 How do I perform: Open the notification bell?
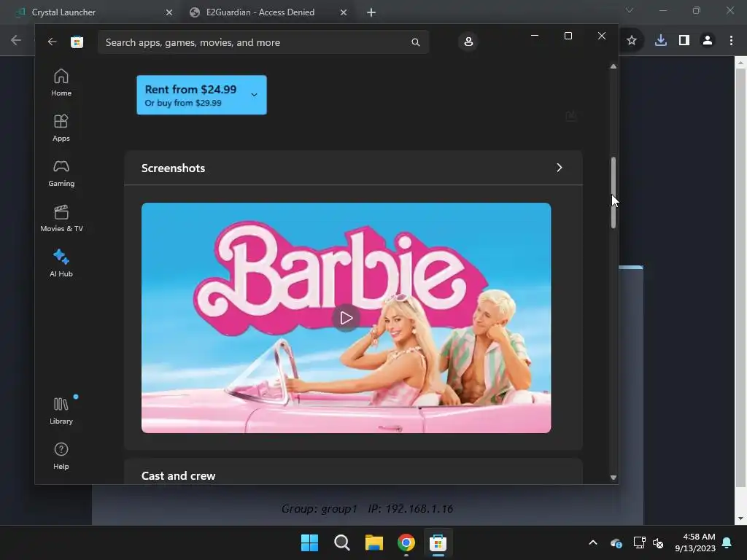(x=727, y=542)
